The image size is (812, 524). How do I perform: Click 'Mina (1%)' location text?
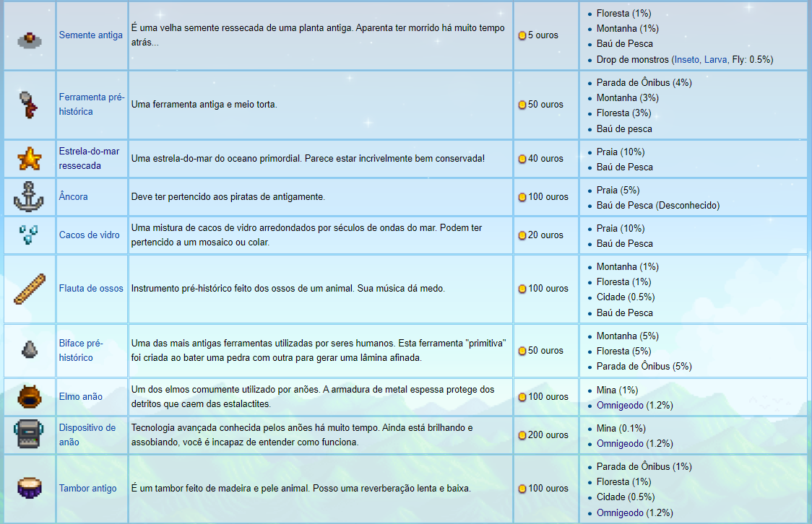pos(617,390)
